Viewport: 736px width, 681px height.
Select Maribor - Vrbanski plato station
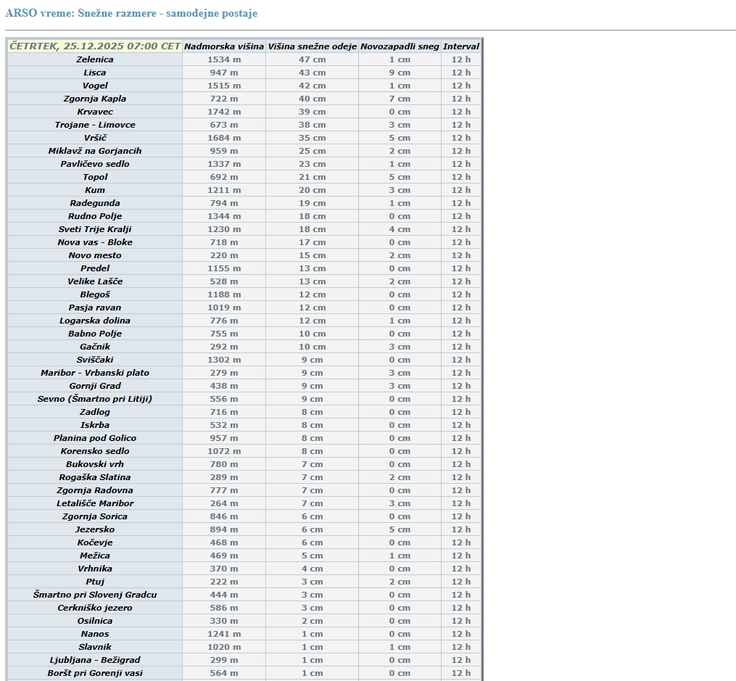95,373
